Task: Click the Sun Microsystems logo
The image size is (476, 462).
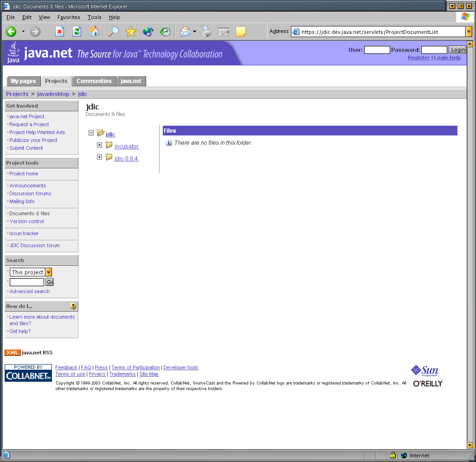Action: [425, 371]
